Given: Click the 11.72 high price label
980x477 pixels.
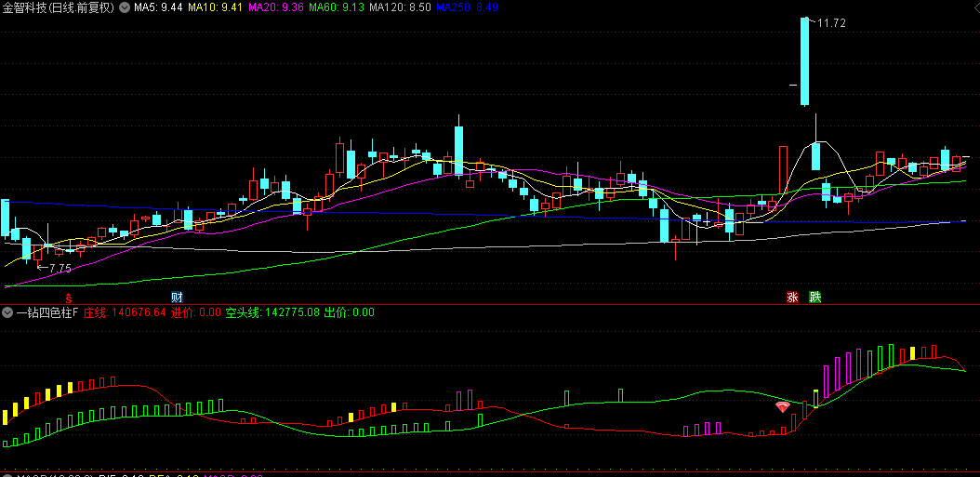Looking at the screenshot, I should click(831, 23).
